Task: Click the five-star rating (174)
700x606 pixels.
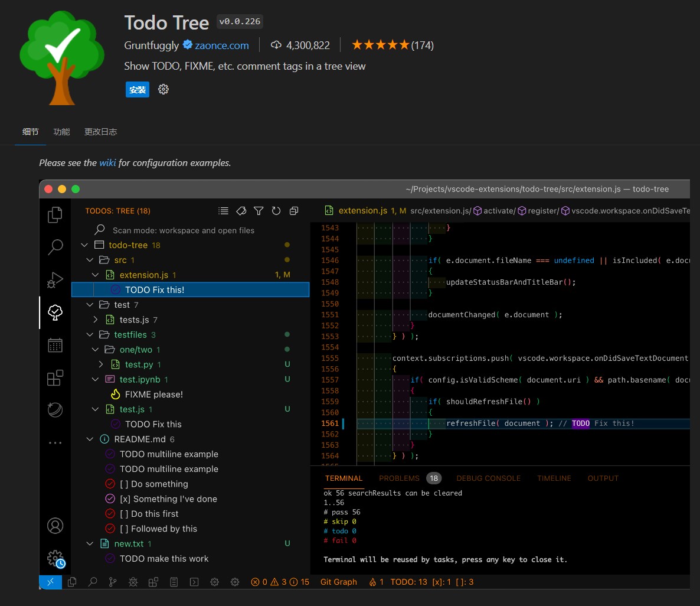Action: point(392,45)
